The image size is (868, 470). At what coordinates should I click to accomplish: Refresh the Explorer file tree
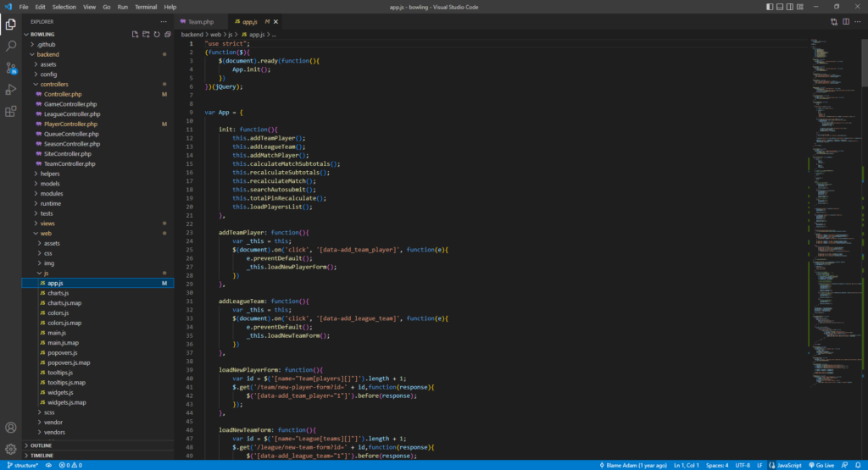157,34
